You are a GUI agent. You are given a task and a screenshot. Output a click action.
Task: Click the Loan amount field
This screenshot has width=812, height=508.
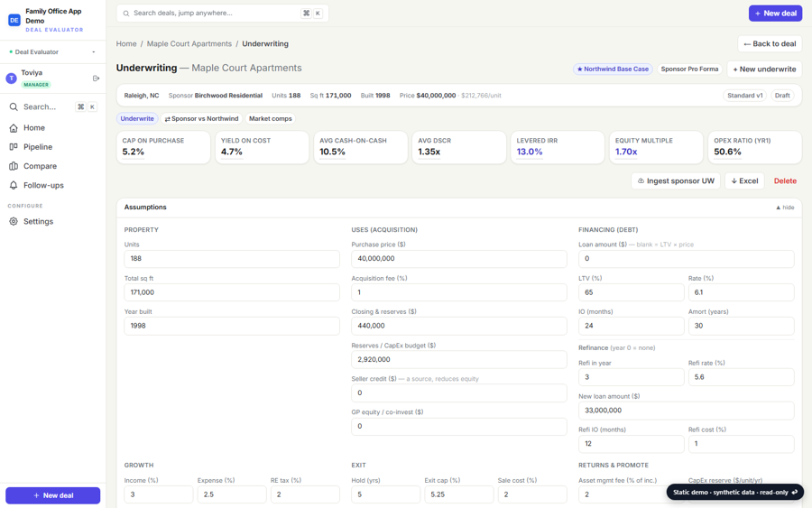687,259
